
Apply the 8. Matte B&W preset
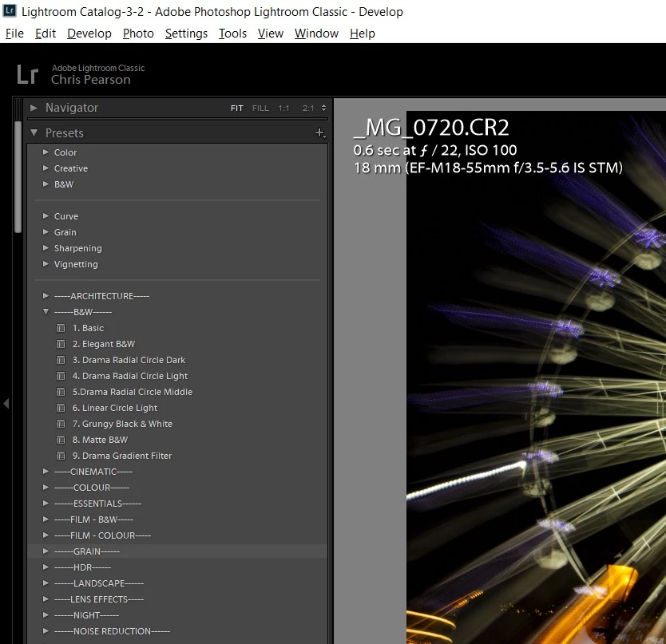100,440
